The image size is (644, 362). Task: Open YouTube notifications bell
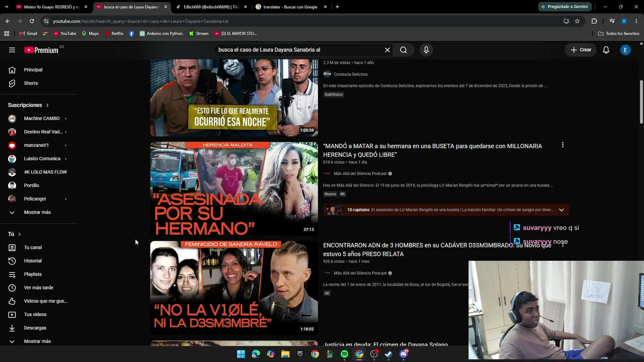click(606, 50)
